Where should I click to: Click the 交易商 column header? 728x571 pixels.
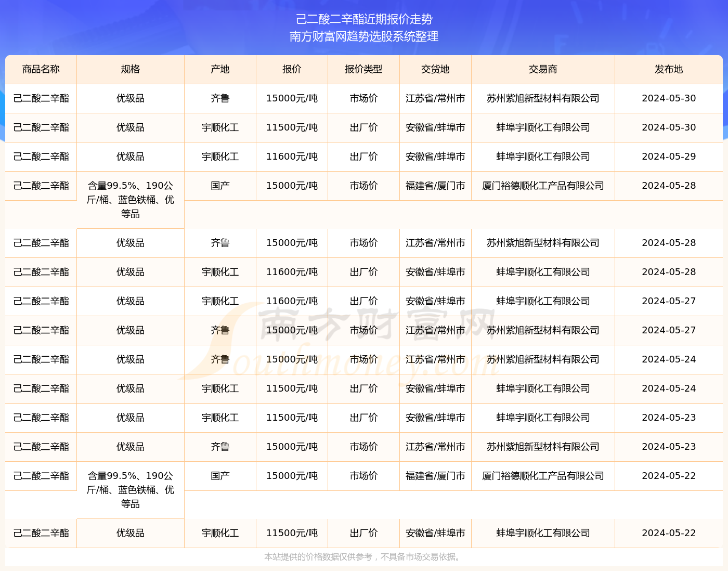tap(543, 69)
